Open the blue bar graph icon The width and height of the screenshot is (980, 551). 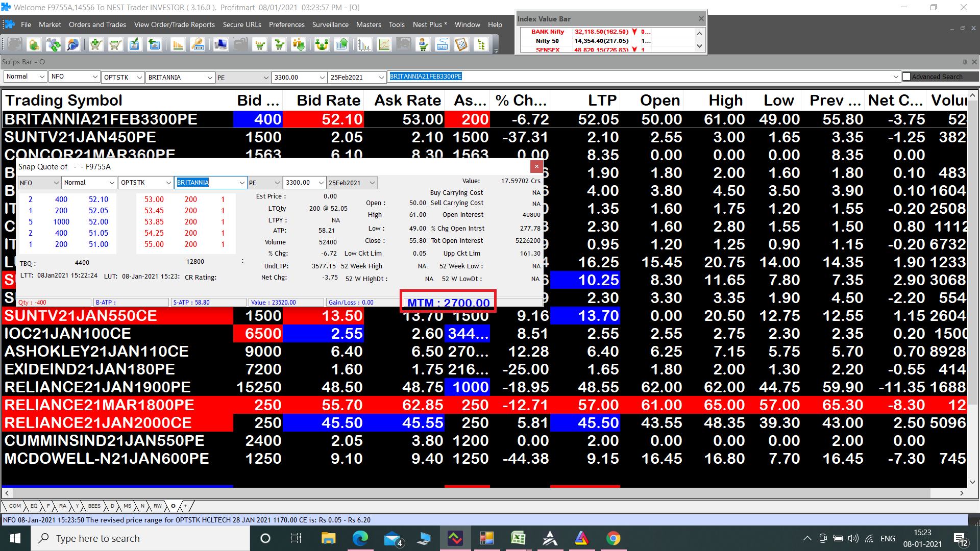click(364, 45)
